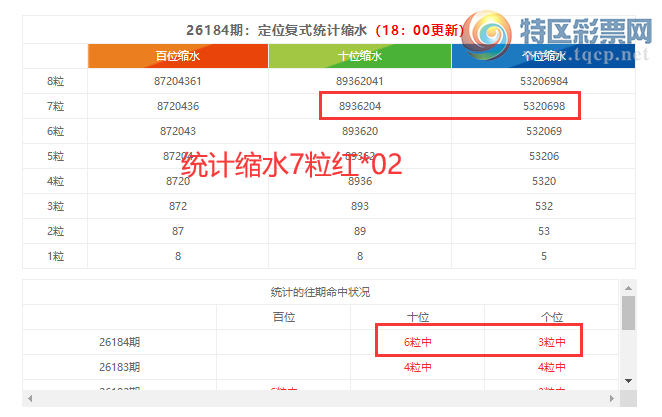
Task: Click the 个位 7粒 value 5320698
Action: [544, 106]
